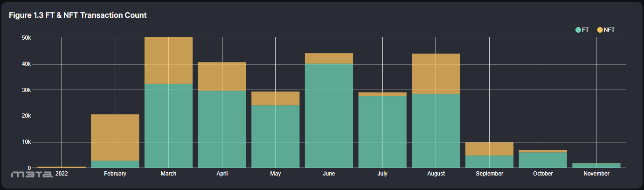Viewport: 644px width, 190px height.
Task: Click the orange NFT legend color dot
Action: coord(600,30)
